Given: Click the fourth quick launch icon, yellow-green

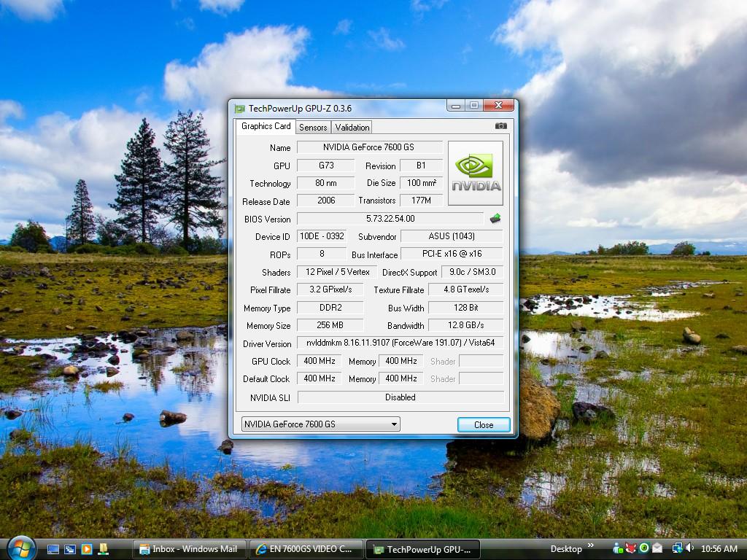Looking at the screenshot, I should coord(103,549).
